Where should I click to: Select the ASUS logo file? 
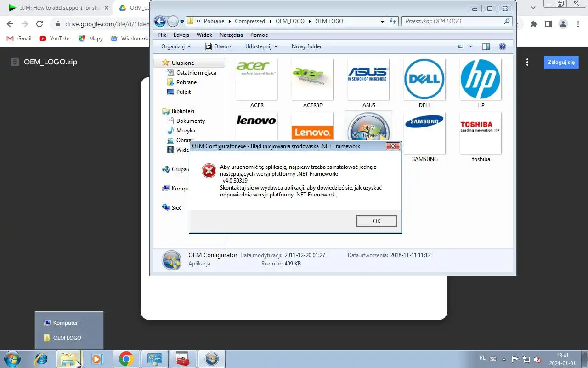click(369, 83)
